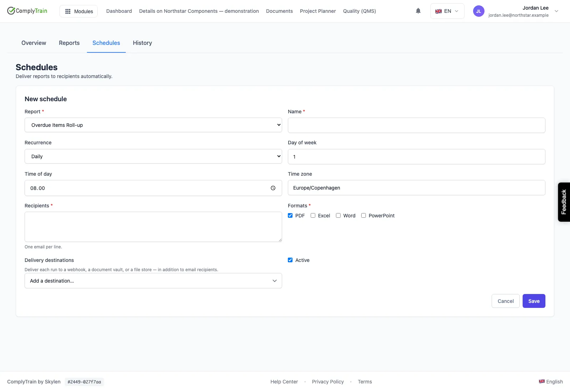The height and width of the screenshot is (392, 570).
Task: Focus the Time zone field
Action: click(416, 188)
